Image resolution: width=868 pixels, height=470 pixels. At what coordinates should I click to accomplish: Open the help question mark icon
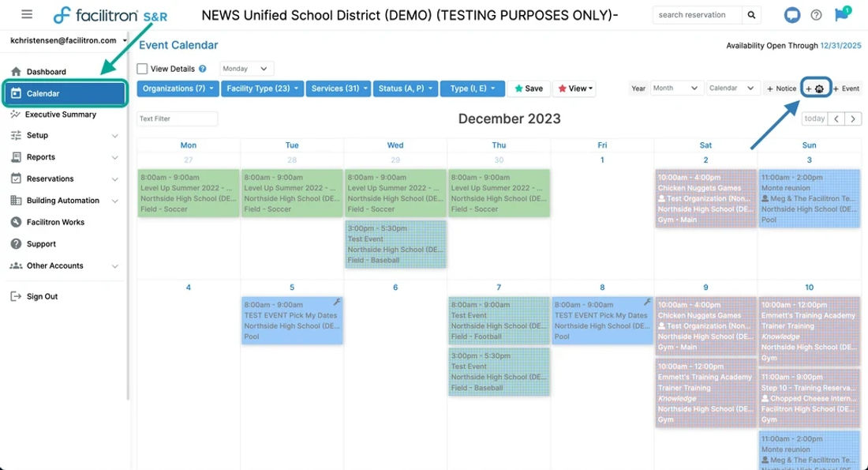816,15
